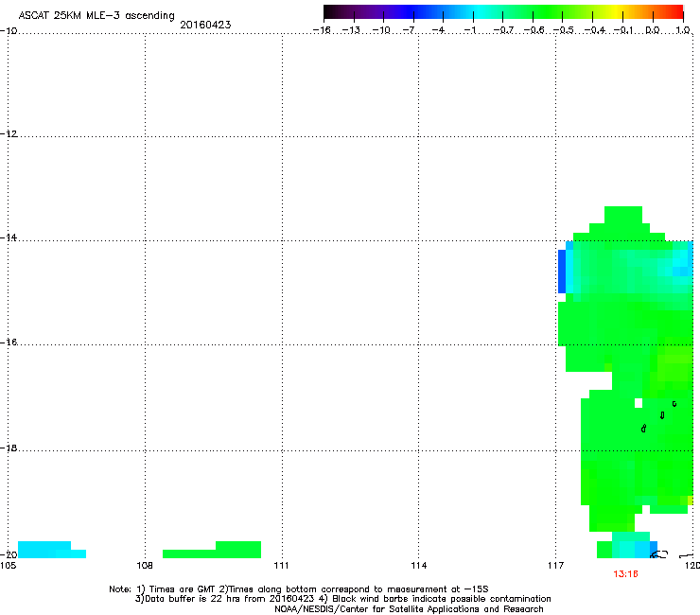Click the dark blue data cells near 117E
The height and width of the screenshot is (615, 700).
click(562, 272)
